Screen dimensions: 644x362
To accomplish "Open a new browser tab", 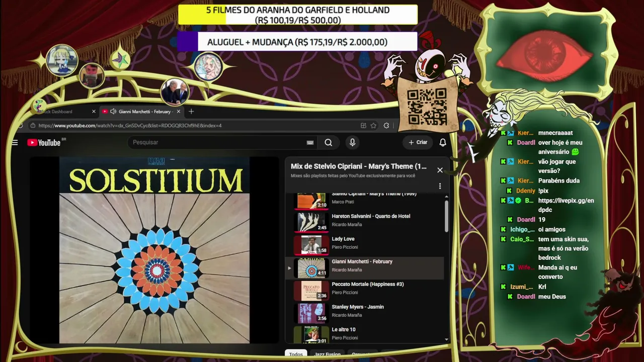I will tap(191, 112).
